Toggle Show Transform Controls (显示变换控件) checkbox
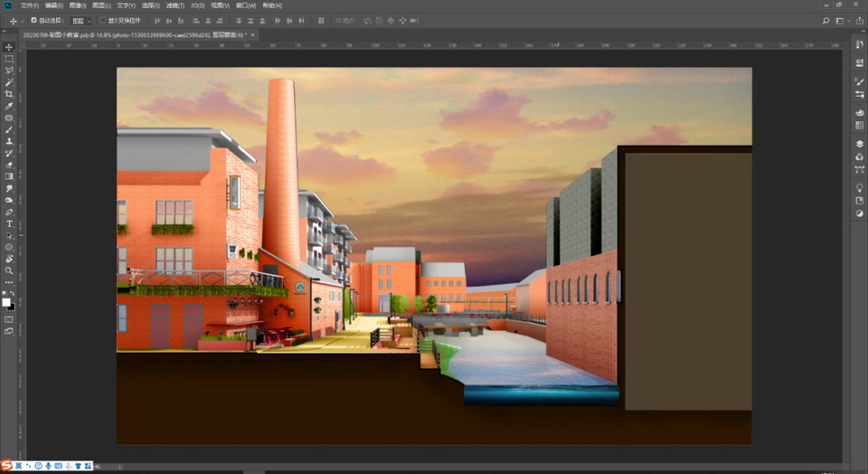868x474 pixels. [x=103, y=20]
